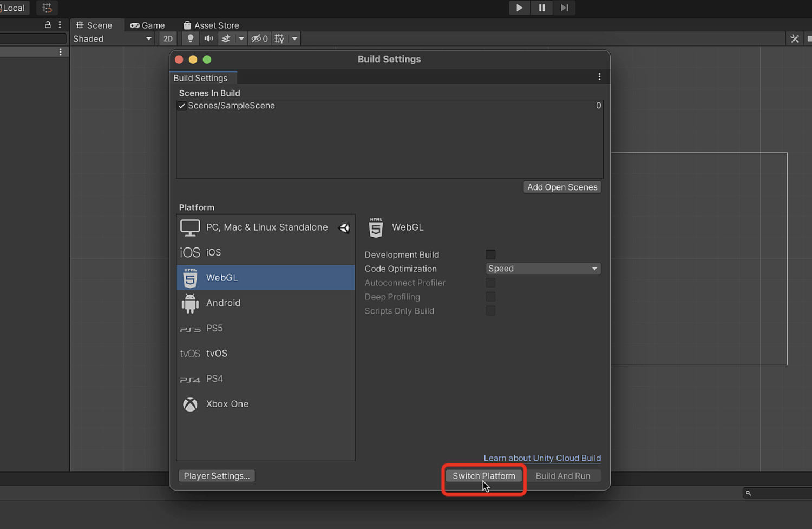Open the Asset Store tab

point(211,25)
